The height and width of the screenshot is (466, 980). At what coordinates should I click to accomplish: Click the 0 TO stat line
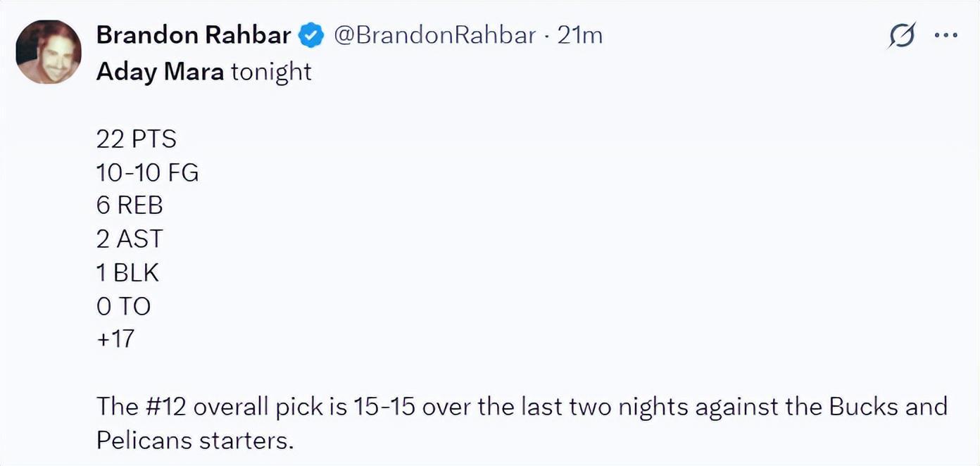click(x=123, y=306)
